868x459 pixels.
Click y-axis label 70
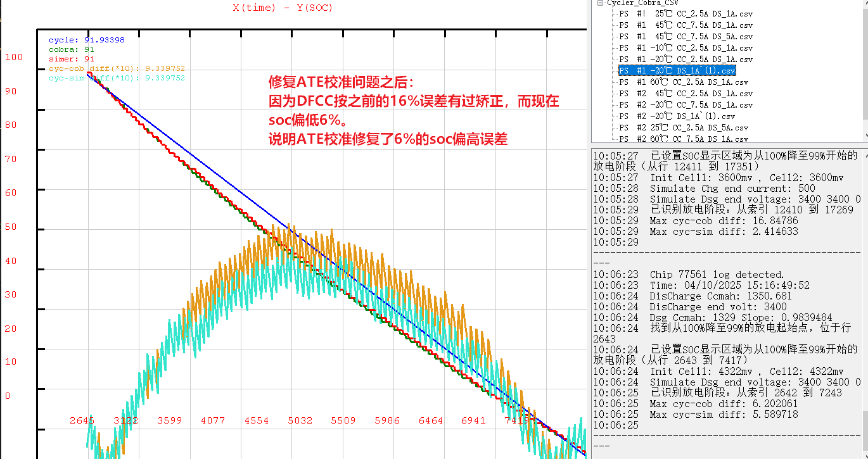(x=11, y=159)
